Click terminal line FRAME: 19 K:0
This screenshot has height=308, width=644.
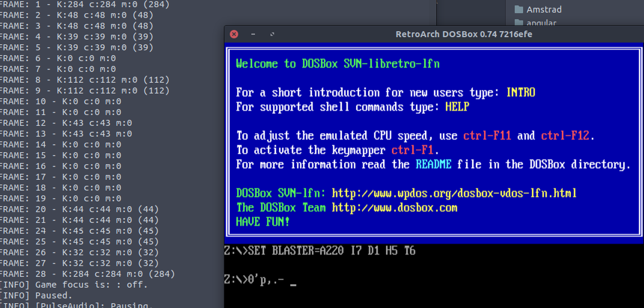[x=61, y=198]
